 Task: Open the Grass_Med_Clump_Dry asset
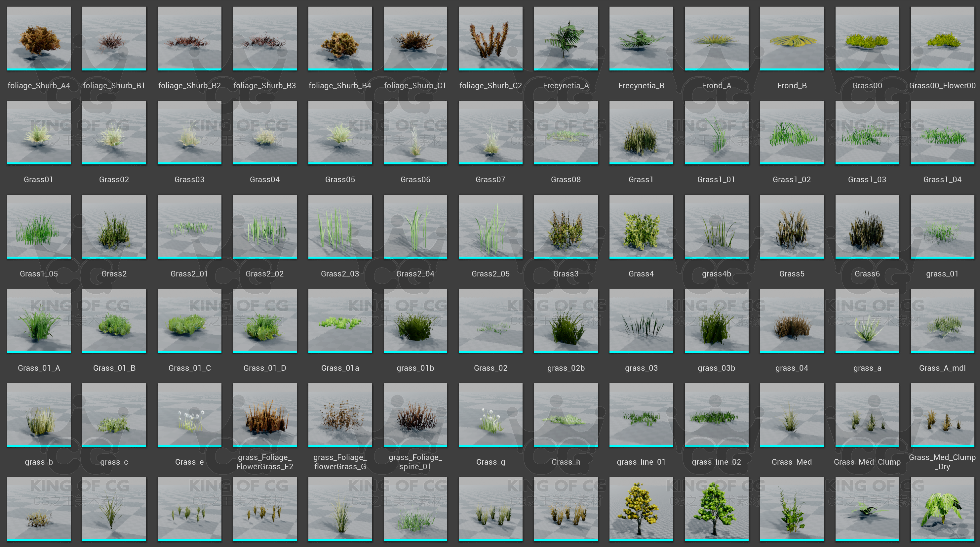[942, 414]
